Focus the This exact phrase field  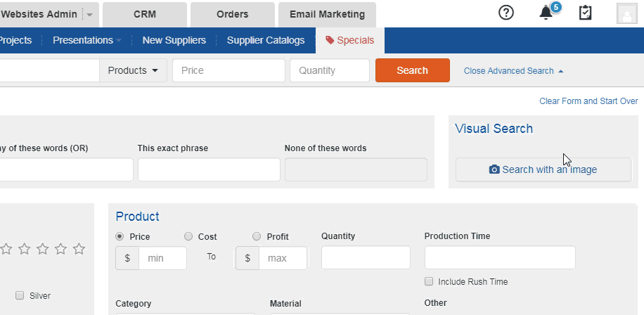[x=209, y=169]
